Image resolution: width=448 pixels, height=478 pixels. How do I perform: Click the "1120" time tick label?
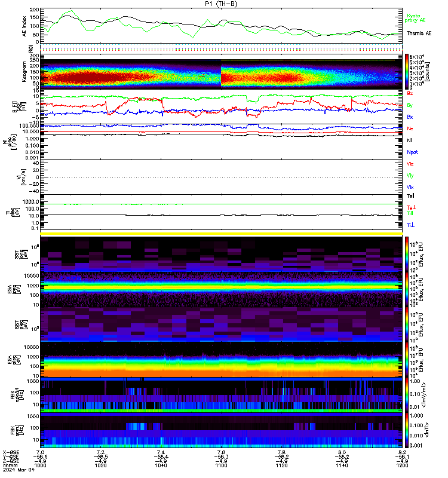click(281, 465)
